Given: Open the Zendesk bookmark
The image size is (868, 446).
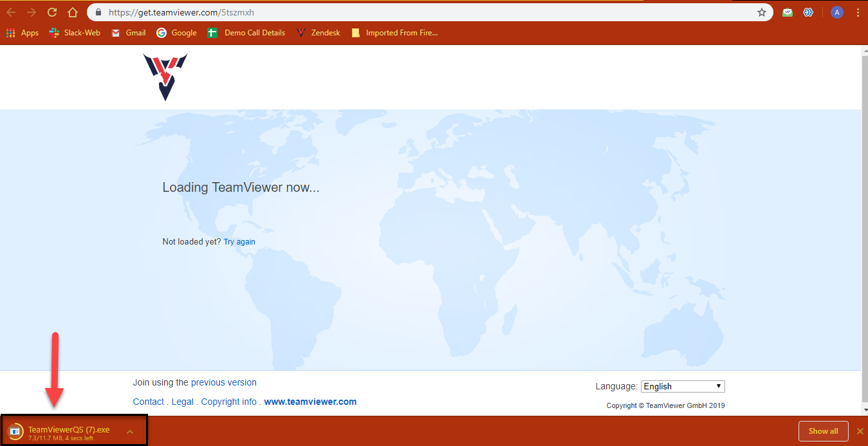Looking at the screenshot, I should click(318, 33).
